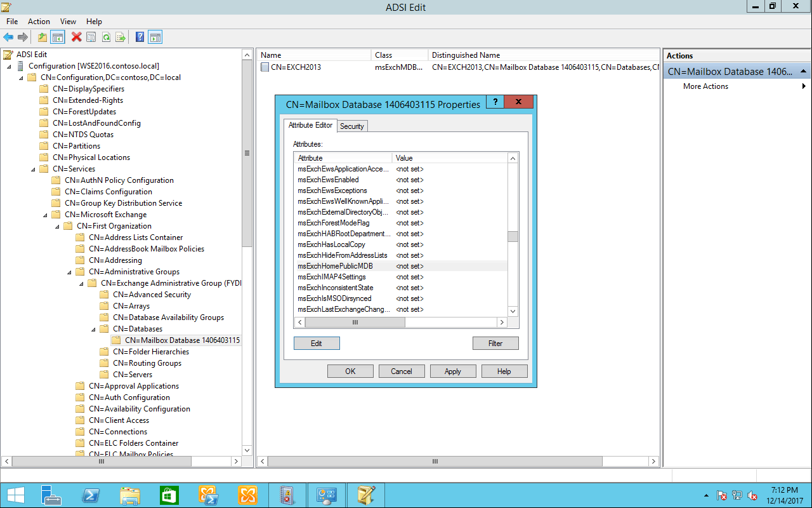The image size is (812, 508).
Task: Refresh the view using green refresh icon
Action: 106,37
